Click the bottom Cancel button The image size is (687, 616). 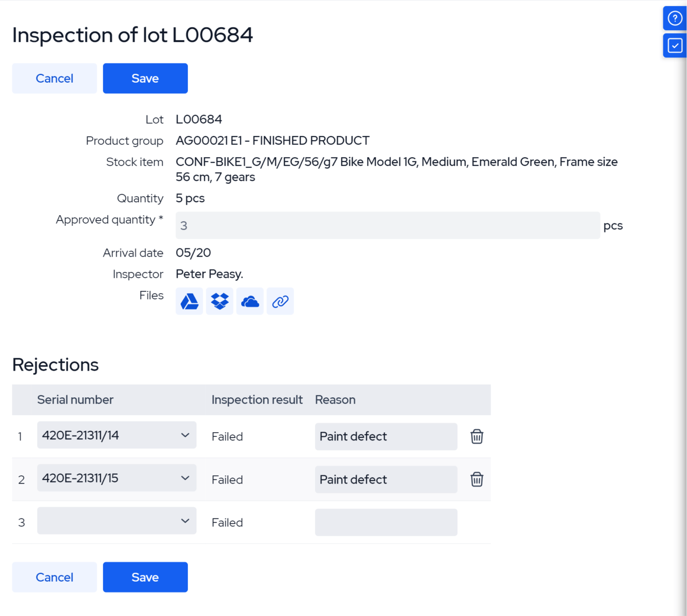click(54, 577)
